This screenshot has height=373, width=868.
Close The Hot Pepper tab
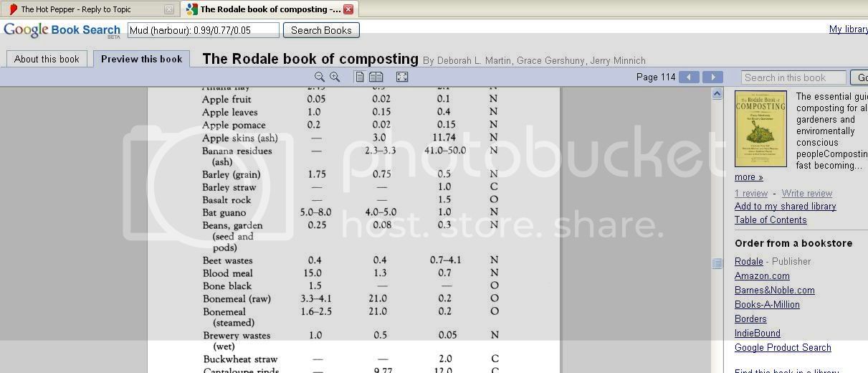tap(169, 9)
